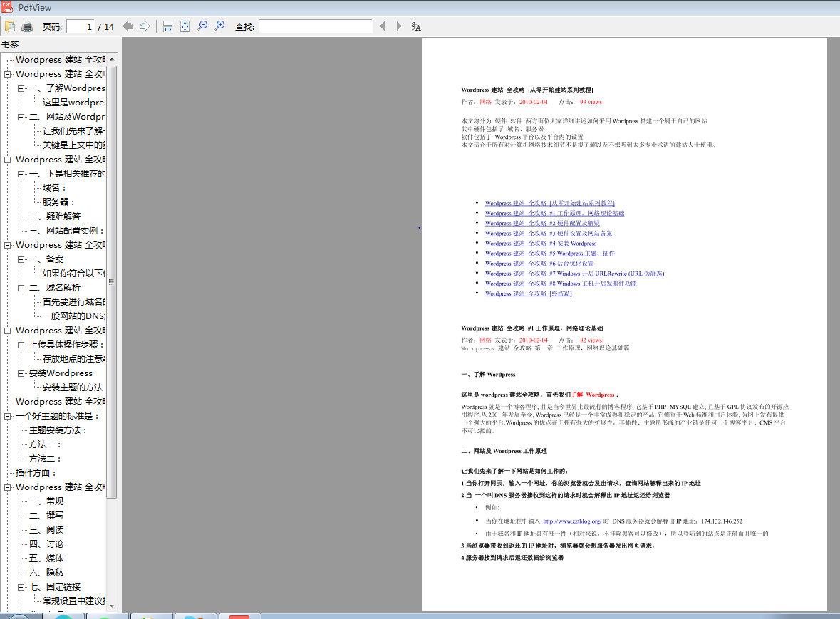Jump to bookmark 三、网站配置实例
Image resolution: width=840 pixels, height=619 pixels.
(x=66, y=231)
